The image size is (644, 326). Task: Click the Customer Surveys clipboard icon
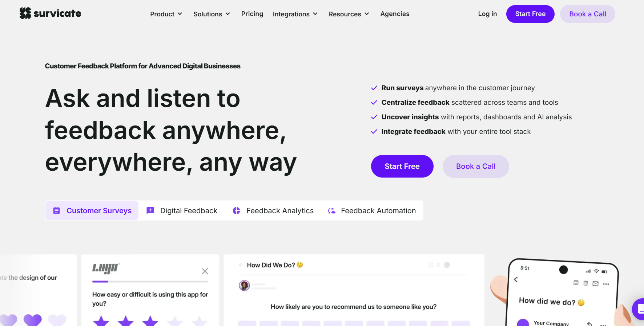pos(56,211)
